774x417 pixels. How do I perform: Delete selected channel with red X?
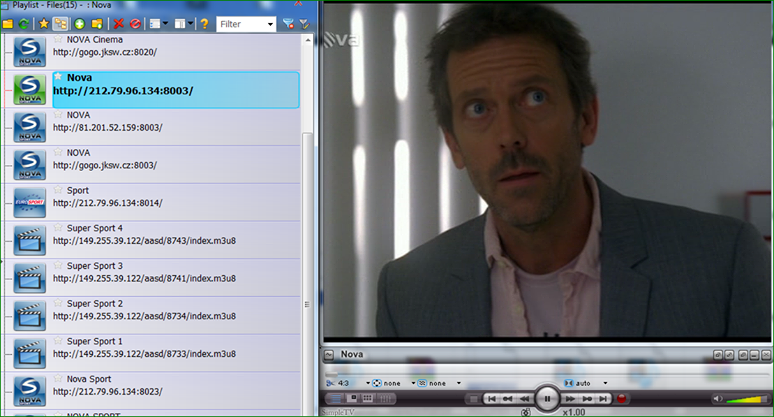[x=118, y=24]
